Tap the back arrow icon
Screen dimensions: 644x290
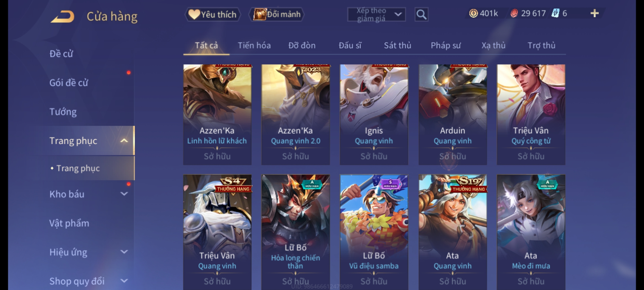pyautogui.click(x=62, y=17)
